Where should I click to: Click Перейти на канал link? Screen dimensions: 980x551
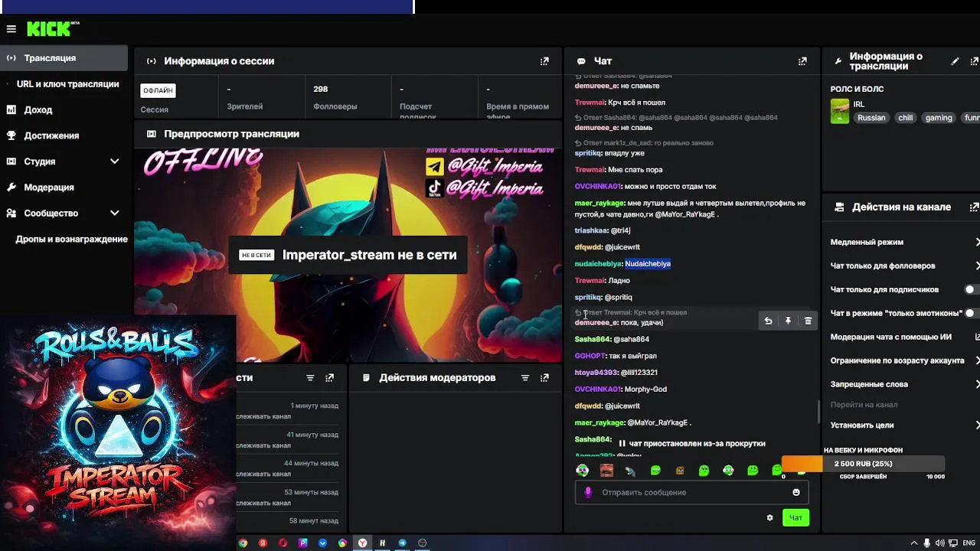click(864, 405)
